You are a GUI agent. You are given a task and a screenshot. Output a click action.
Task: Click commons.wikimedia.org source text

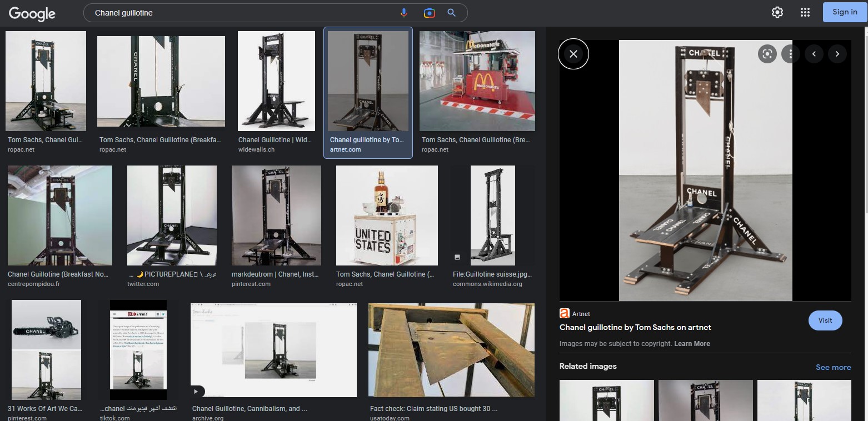[487, 284]
